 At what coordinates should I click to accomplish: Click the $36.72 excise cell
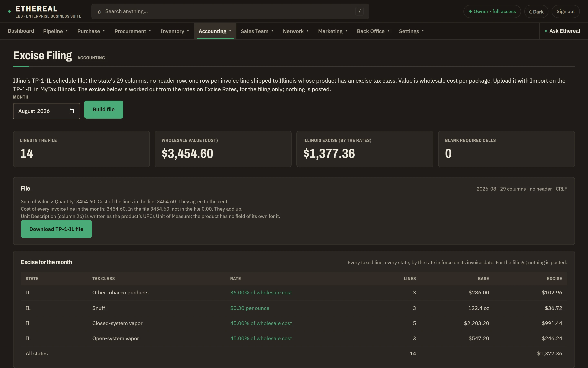[553, 308]
